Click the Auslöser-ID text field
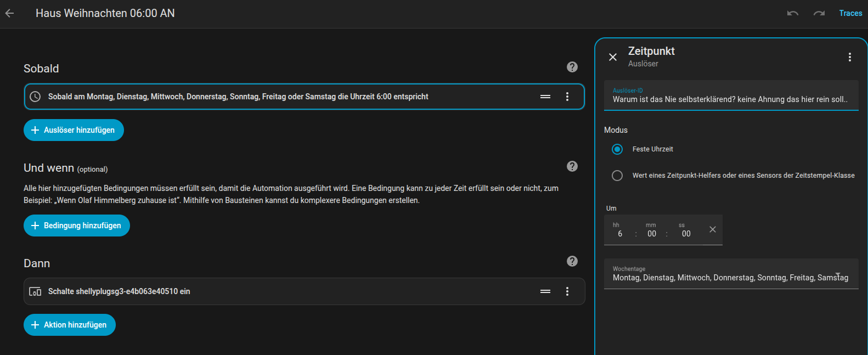The width and height of the screenshot is (868, 355). point(730,99)
